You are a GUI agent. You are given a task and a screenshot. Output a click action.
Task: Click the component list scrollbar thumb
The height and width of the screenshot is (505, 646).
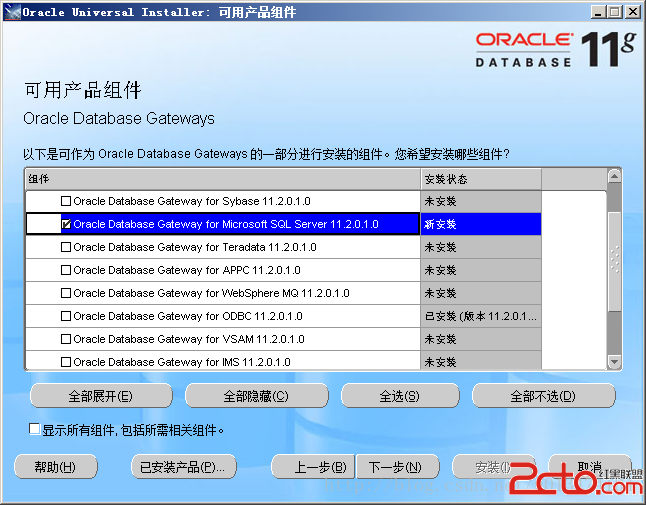click(614, 262)
